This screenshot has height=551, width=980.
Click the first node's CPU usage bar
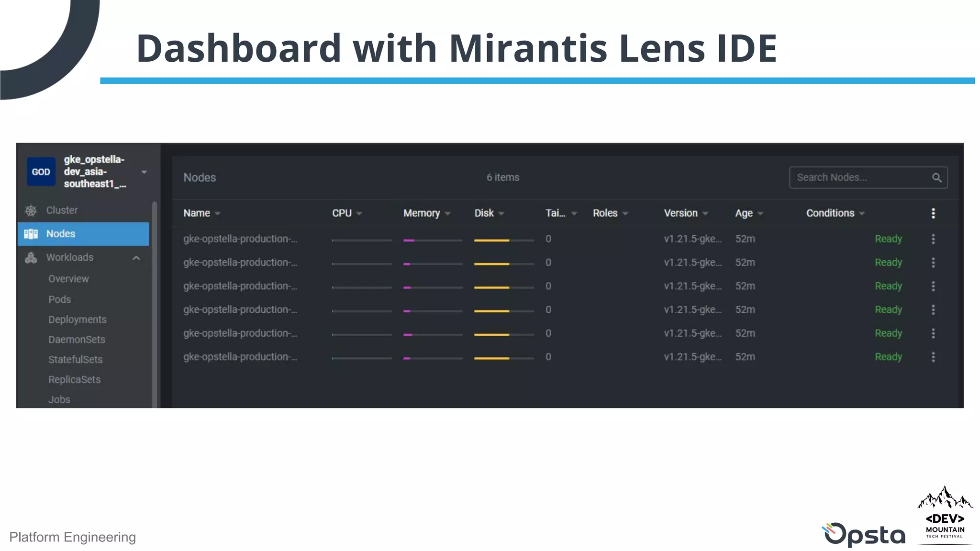(x=362, y=240)
